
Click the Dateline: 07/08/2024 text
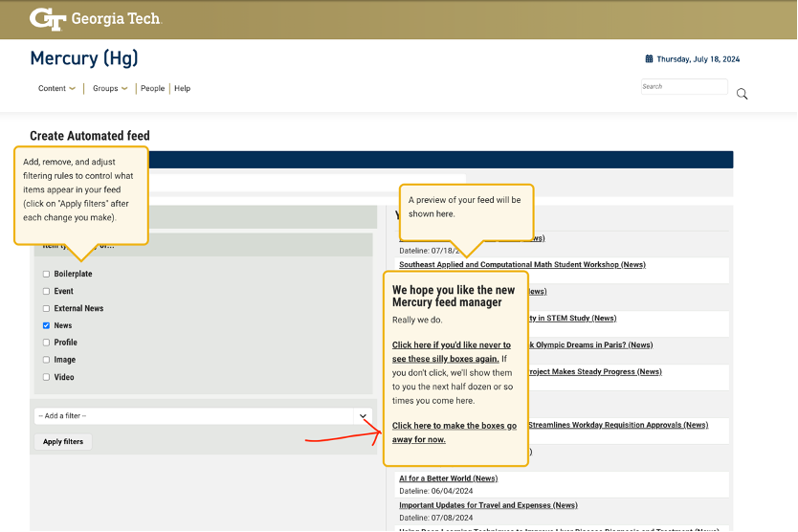436,518
